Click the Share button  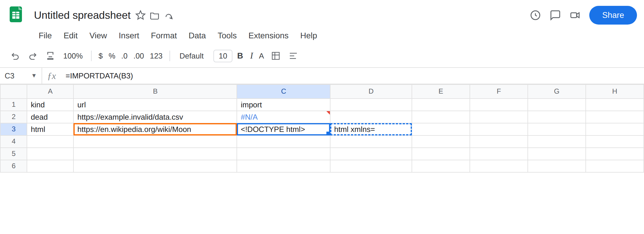pos(613,15)
